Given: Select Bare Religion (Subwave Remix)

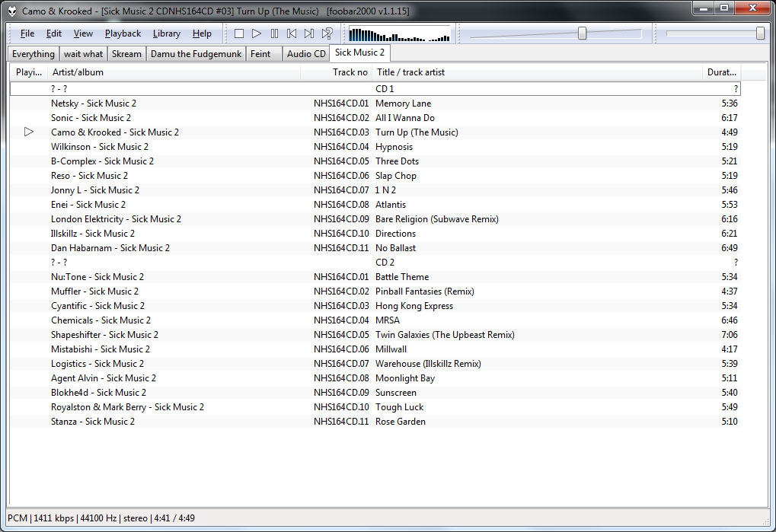Looking at the screenshot, I should click(x=375, y=219).
